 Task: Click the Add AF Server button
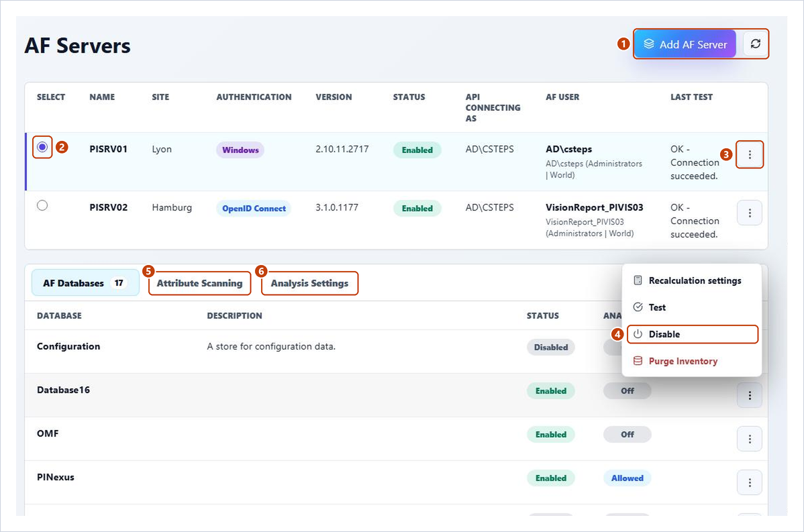686,44
